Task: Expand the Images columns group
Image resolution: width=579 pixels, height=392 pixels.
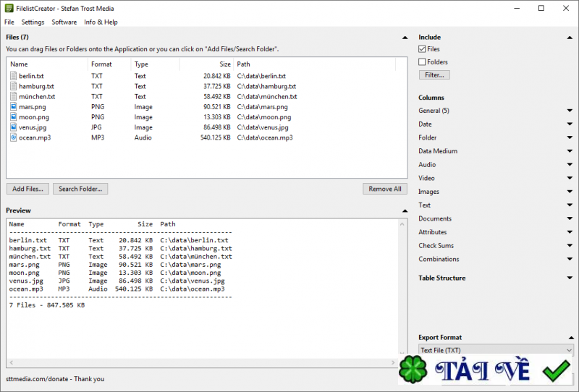Action: click(x=570, y=191)
